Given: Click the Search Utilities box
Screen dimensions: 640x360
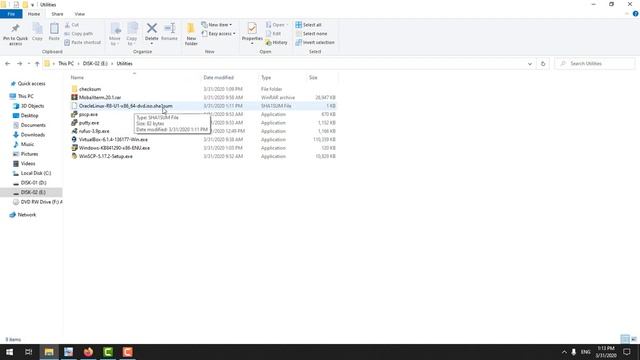Looking at the screenshot, I should click(x=595, y=64).
